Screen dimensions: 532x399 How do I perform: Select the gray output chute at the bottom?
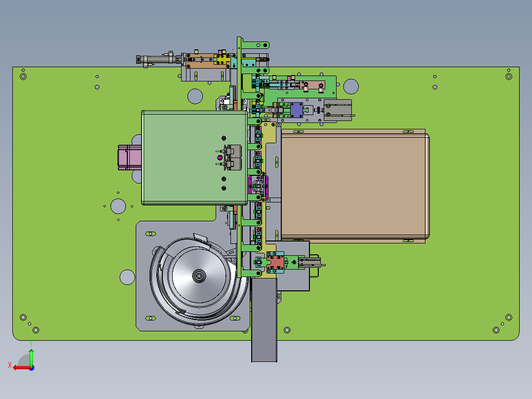(264, 320)
